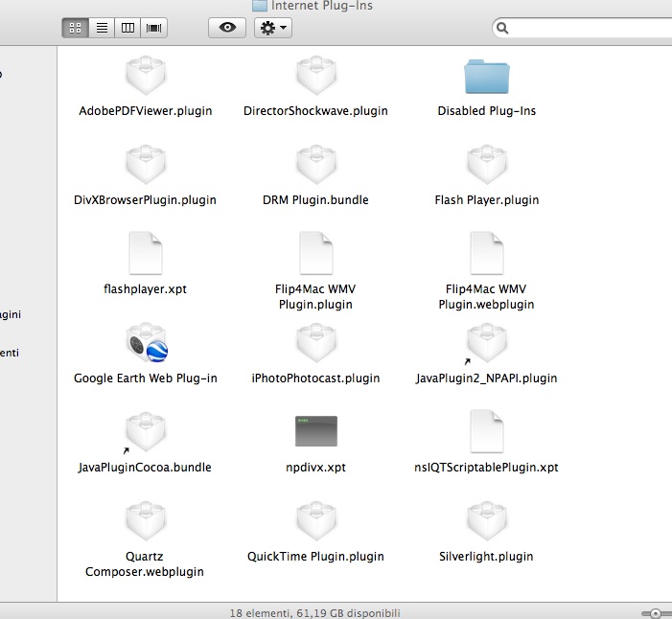672x619 pixels.
Task: Switch to column view mode
Action: point(127,29)
